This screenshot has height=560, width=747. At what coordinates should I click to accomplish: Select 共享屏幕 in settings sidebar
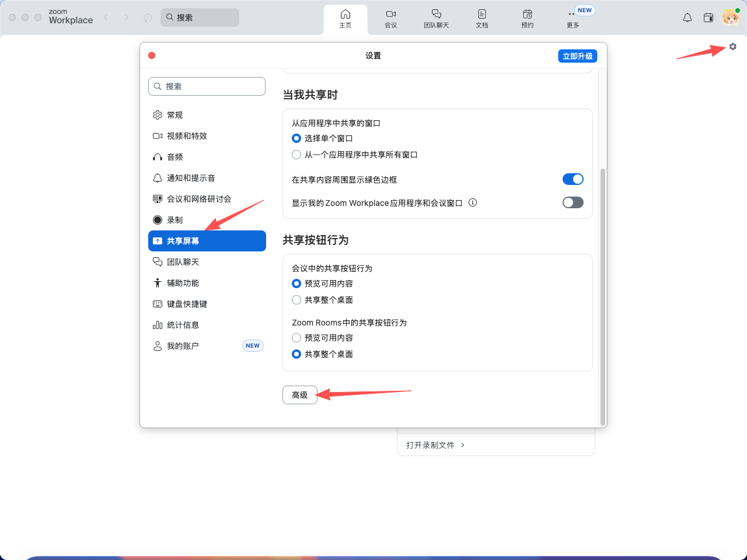click(x=207, y=241)
